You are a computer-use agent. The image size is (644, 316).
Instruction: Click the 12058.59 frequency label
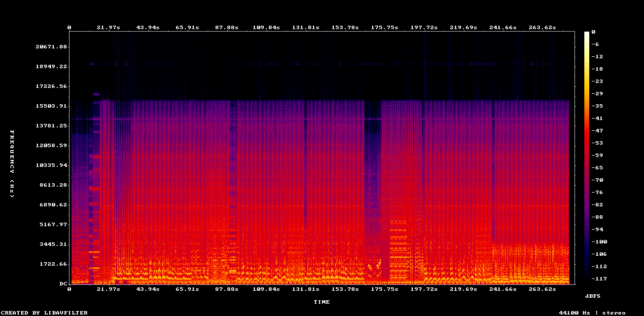click(51, 145)
